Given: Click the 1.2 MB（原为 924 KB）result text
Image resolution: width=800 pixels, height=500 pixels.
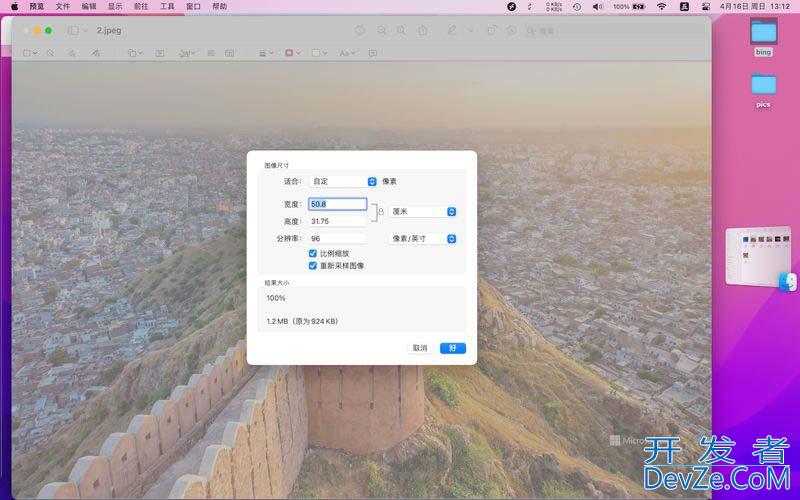Looking at the screenshot, I should click(302, 321).
